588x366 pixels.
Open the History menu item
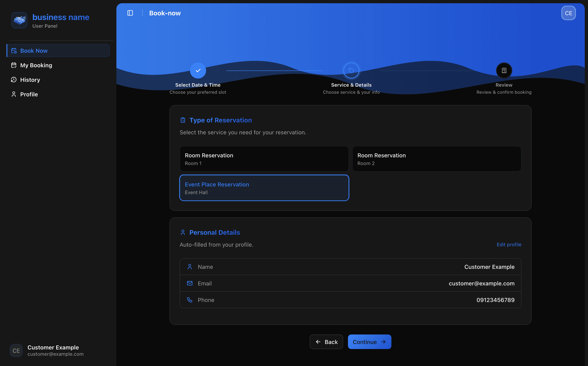point(58,80)
